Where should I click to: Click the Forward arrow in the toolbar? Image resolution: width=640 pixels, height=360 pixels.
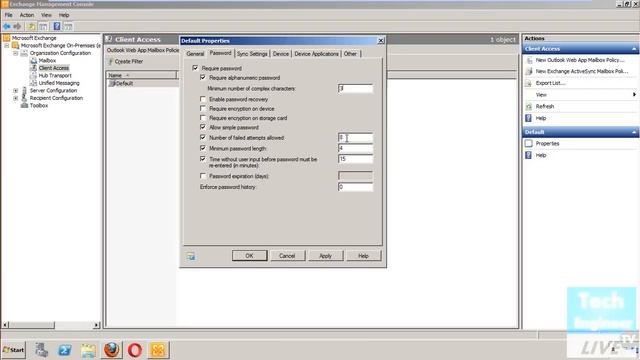point(17,27)
